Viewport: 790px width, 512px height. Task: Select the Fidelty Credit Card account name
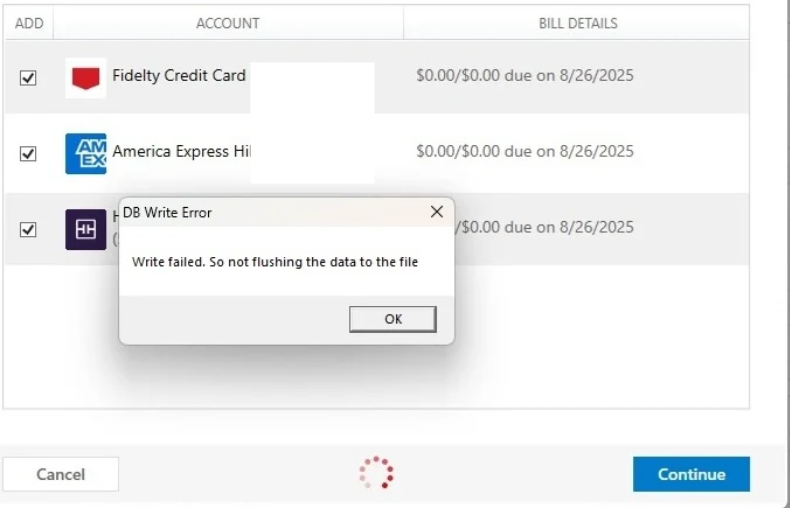(179, 76)
